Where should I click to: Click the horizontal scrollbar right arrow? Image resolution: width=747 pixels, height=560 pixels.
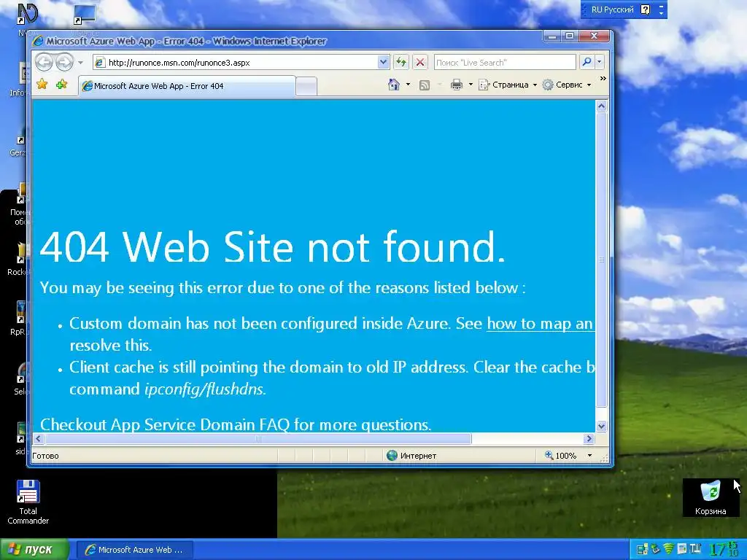(589, 438)
